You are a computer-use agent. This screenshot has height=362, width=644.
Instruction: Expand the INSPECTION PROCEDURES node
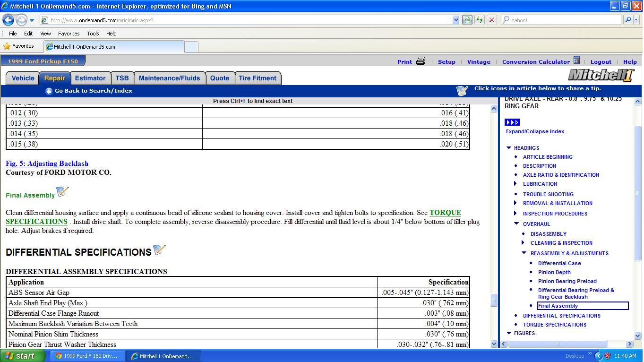coord(515,214)
